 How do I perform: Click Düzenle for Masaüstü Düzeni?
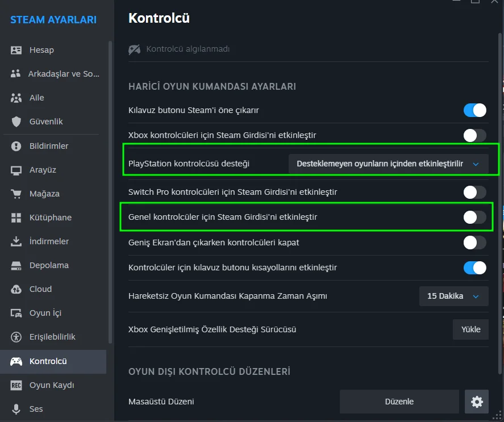(399, 402)
